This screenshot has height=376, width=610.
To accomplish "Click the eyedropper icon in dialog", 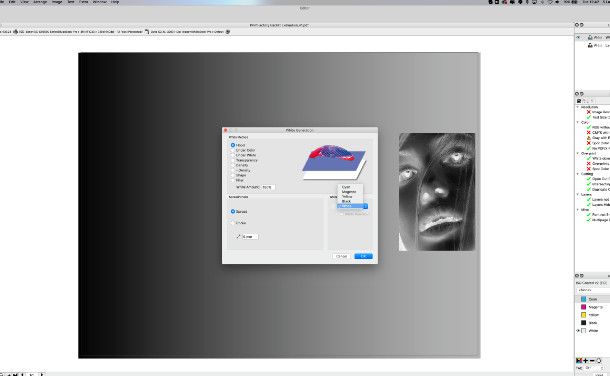I will (x=238, y=236).
